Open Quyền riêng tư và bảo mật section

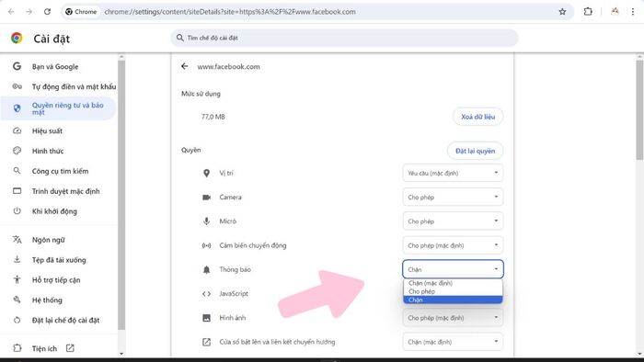click(x=59, y=108)
